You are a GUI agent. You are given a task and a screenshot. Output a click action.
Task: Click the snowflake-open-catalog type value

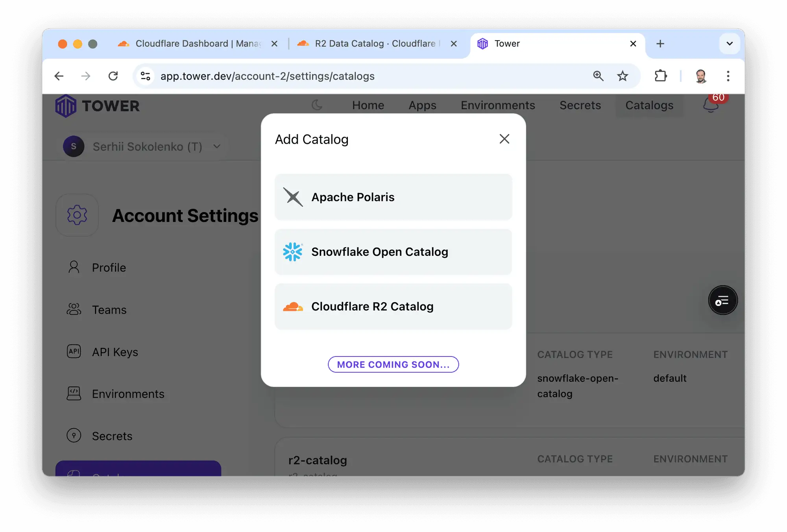click(578, 386)
